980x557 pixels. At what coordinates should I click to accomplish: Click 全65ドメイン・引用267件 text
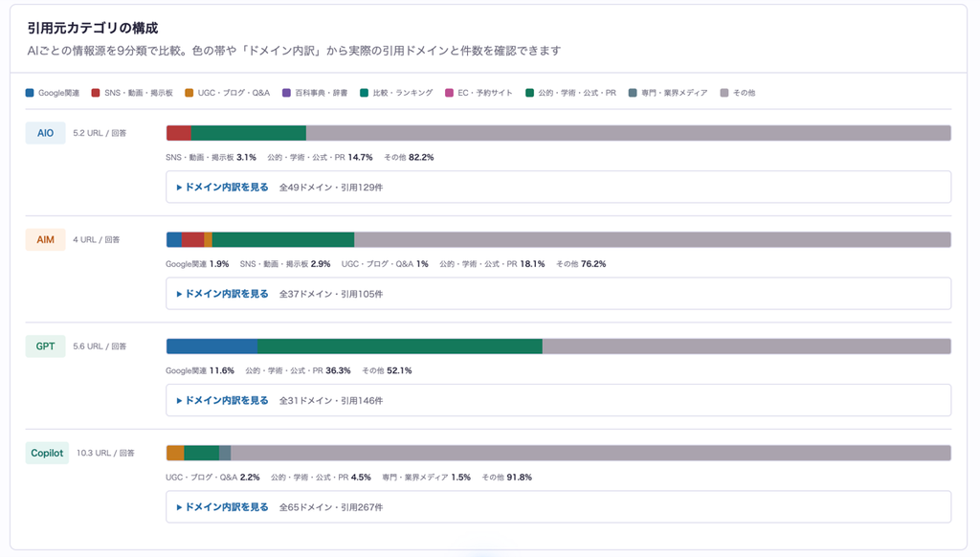point(331,507)
